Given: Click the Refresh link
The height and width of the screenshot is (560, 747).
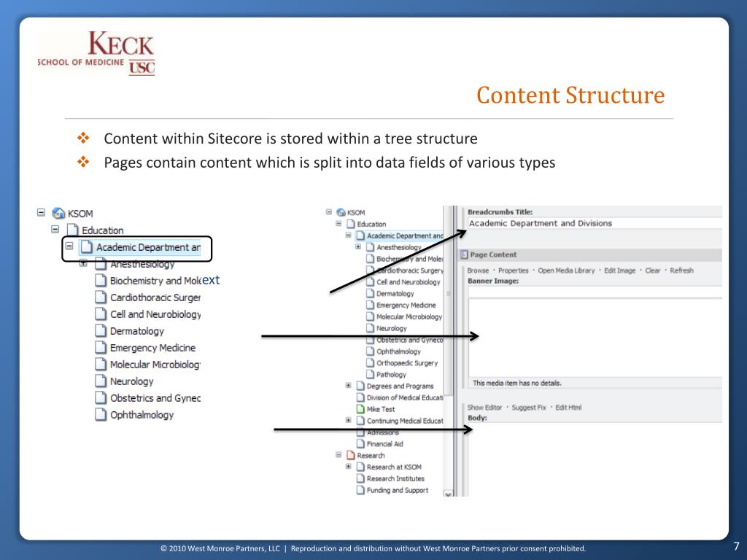Looking at the screenshot, I should point(682,271).
